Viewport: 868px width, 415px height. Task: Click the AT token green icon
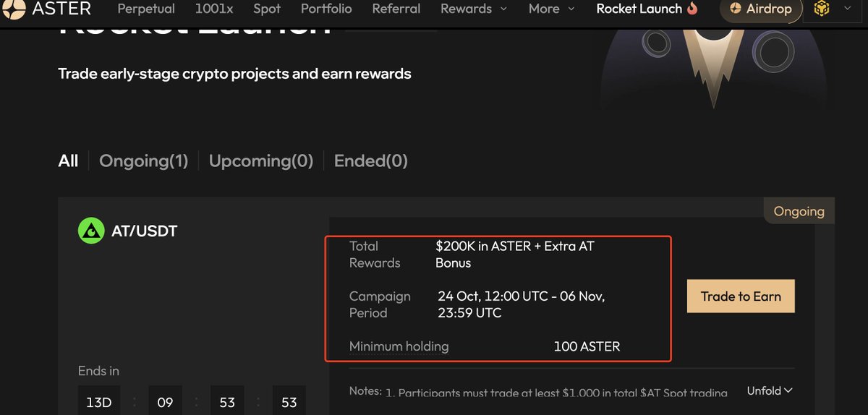pyautogui.click(x=91, y=231)
